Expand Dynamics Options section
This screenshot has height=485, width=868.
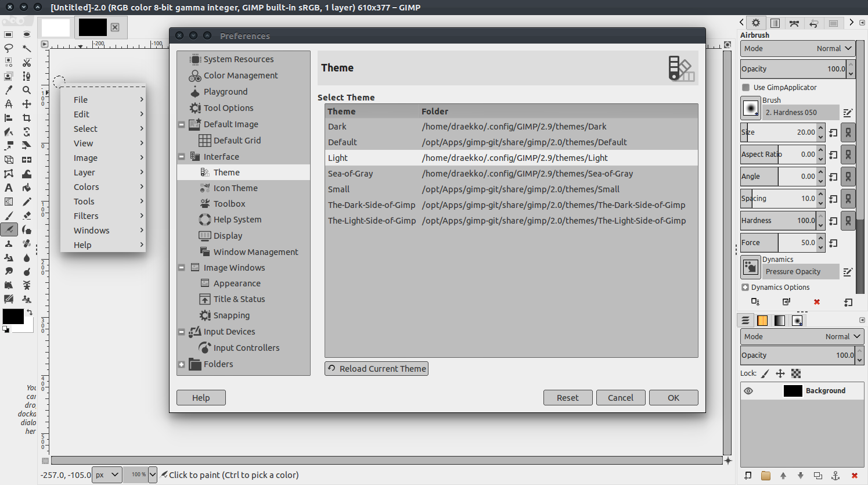(x=745, y=288)
